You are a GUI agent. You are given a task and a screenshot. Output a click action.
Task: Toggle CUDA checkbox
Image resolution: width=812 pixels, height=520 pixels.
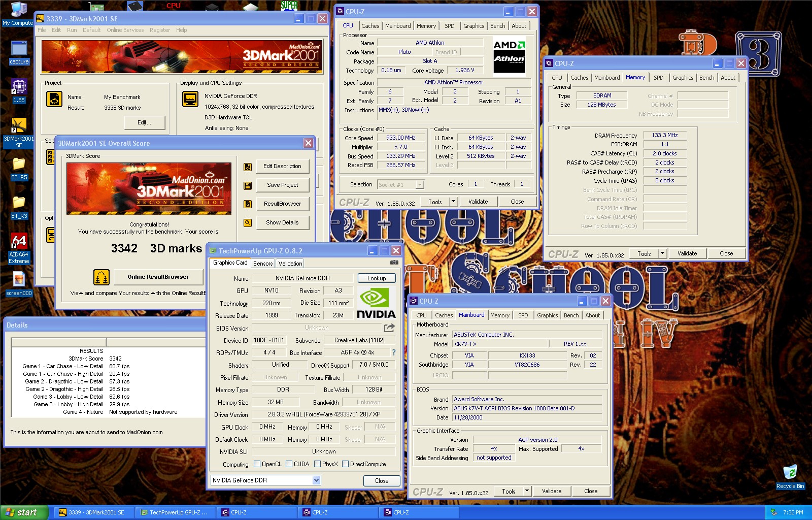(x=289, y=464)
